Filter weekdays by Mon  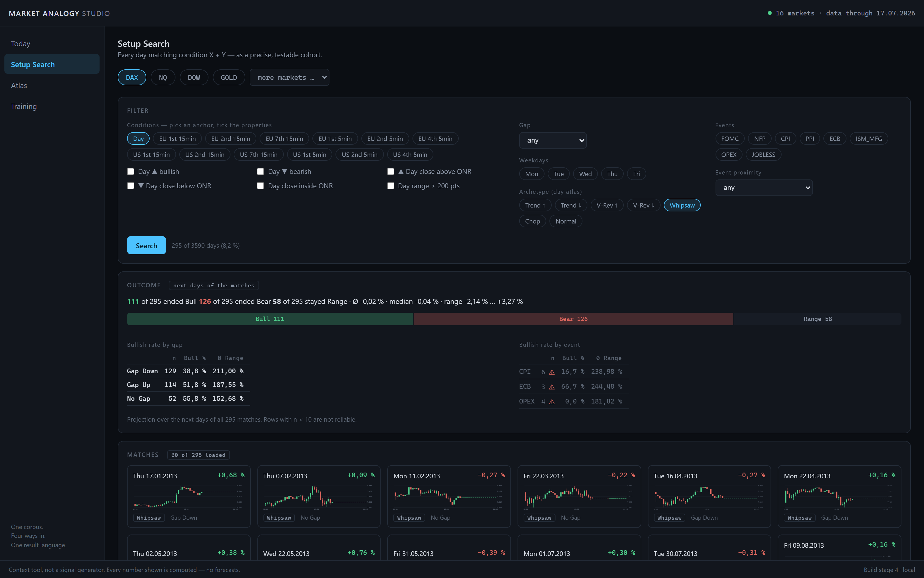point(532,174)
